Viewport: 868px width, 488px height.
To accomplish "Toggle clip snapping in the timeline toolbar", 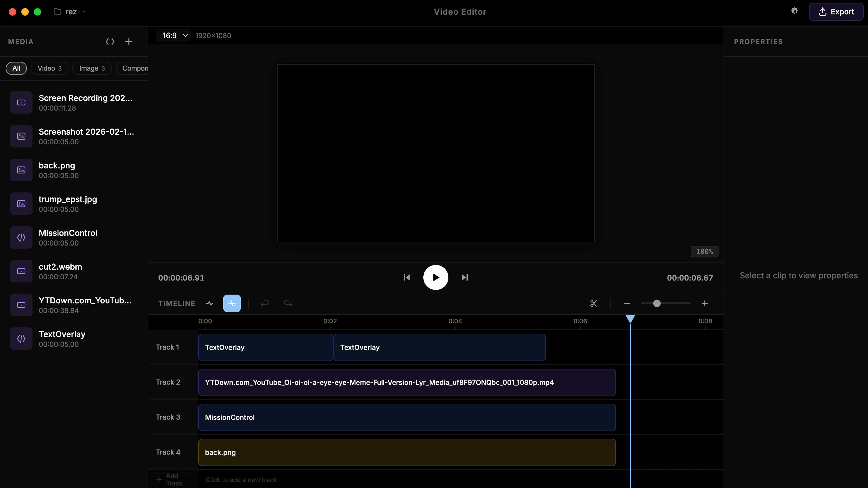I will click(x=232, y=303).
